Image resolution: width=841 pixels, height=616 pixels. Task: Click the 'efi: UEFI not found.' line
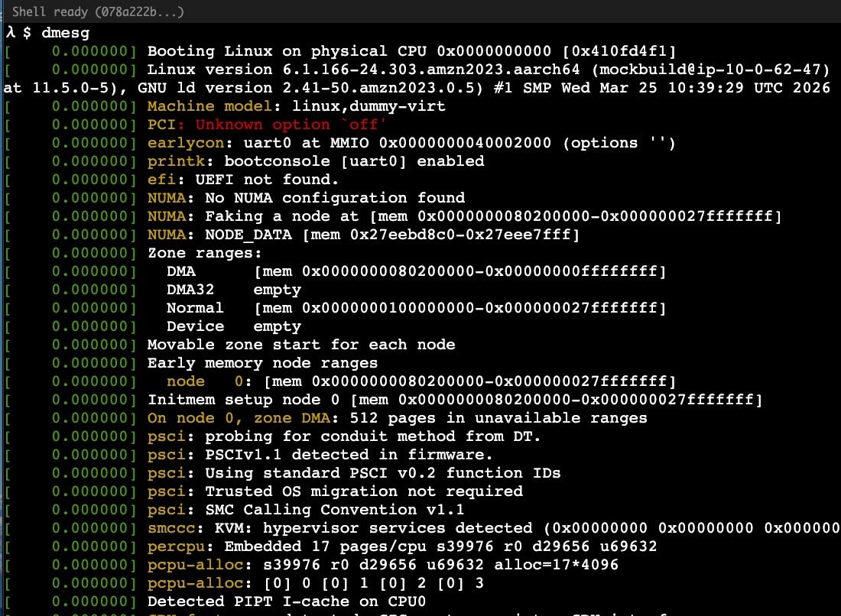[x=243, y=180]
